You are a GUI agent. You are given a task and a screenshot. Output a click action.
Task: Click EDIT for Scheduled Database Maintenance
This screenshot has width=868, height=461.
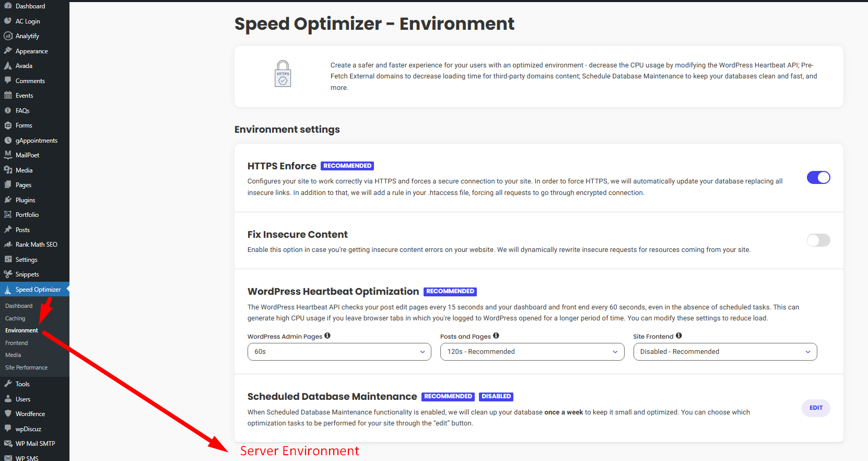click(x=816, y=408)
